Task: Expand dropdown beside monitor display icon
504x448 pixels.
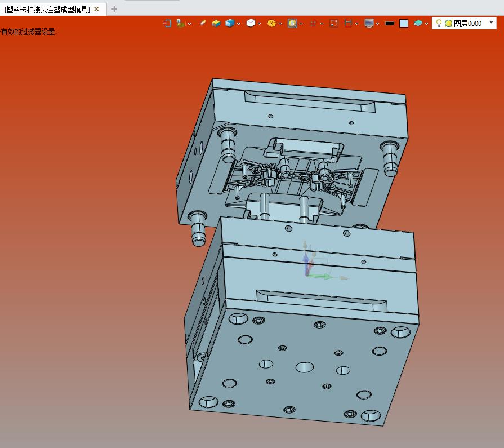Action: (x=378, y=24)
